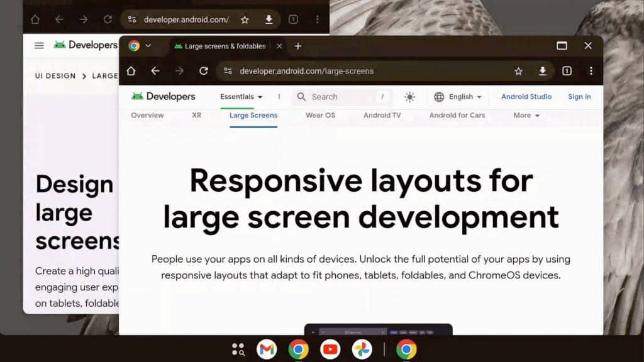Click the search magnifier icon

[x=301, y=97]
